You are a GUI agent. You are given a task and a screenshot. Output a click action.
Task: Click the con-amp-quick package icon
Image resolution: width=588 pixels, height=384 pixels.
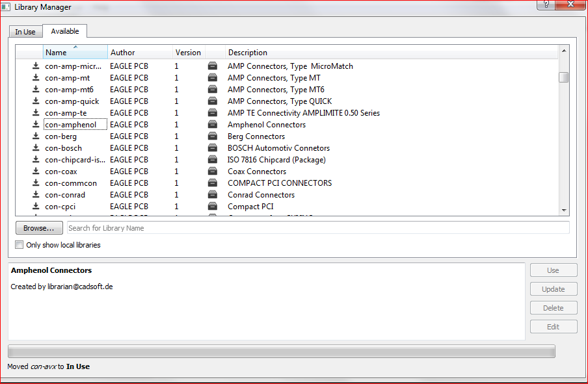213,101
